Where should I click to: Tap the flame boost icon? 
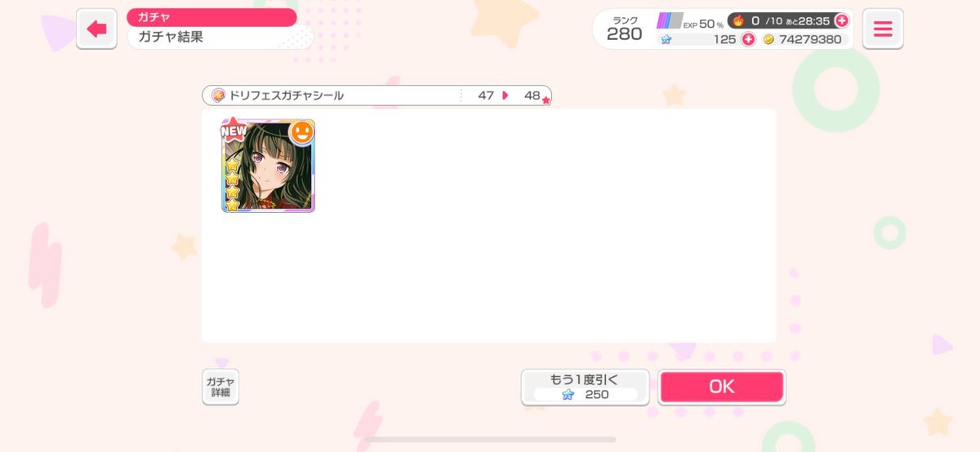738,20
